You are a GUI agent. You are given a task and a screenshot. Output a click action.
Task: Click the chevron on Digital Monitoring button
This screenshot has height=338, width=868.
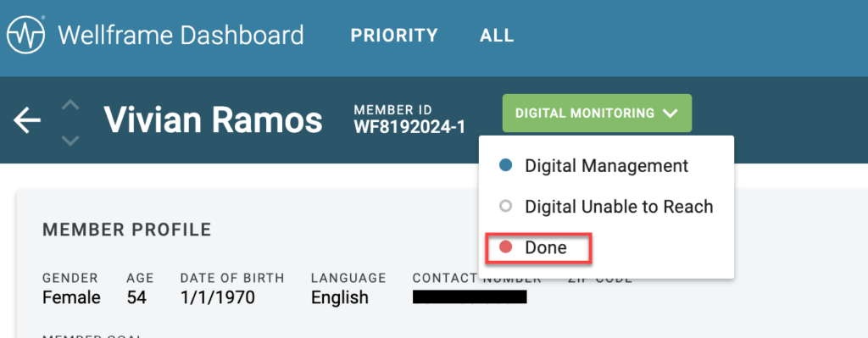(670, 114)
